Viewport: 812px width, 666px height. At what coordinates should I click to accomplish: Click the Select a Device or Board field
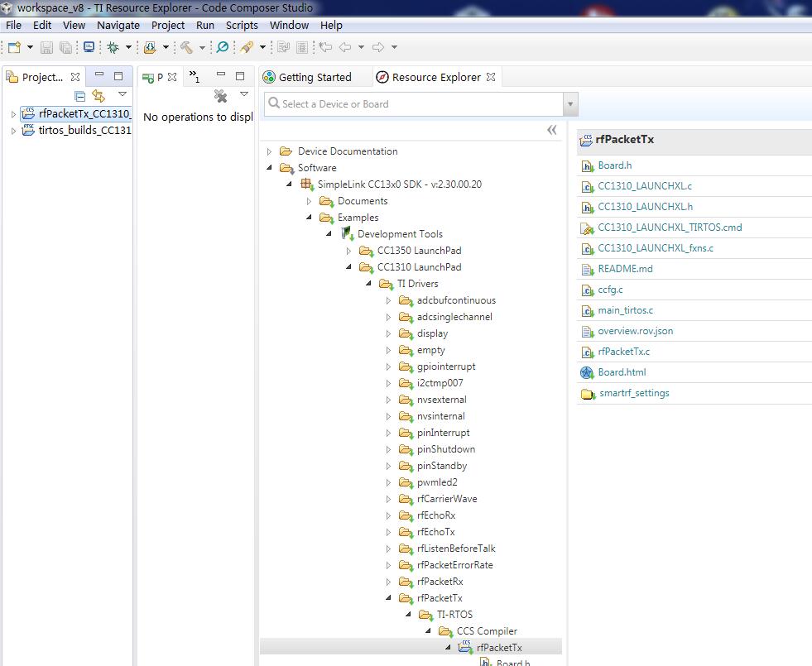pos(413,104)
